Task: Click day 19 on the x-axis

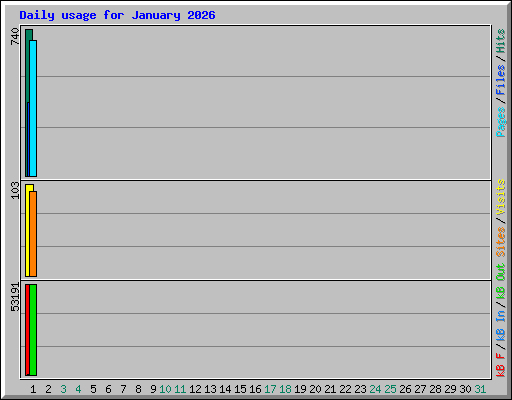Action: pos(300,389)
